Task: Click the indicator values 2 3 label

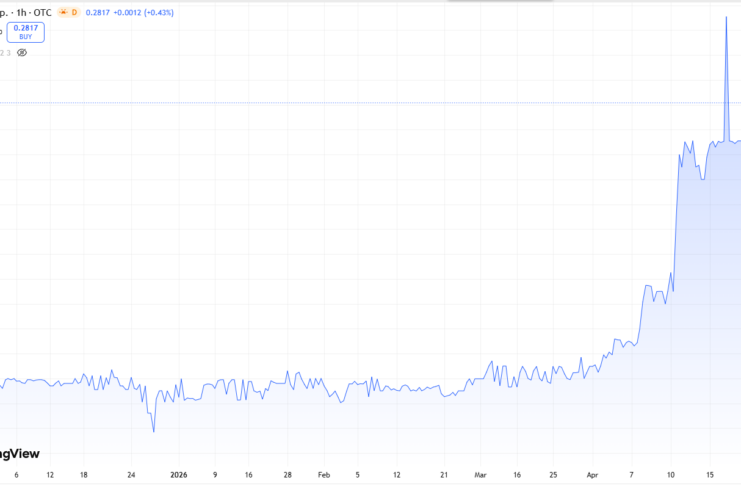Action: [x=5, y=52]
